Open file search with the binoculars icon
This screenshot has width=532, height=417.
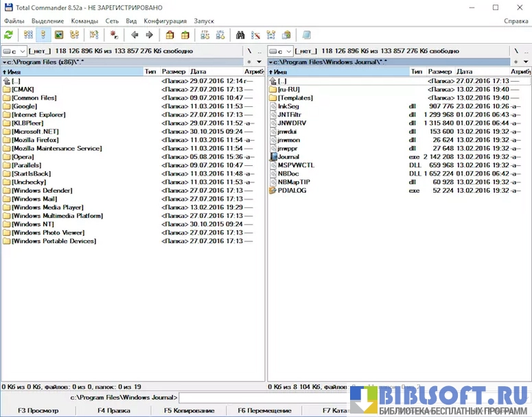[x=241, y=35]
